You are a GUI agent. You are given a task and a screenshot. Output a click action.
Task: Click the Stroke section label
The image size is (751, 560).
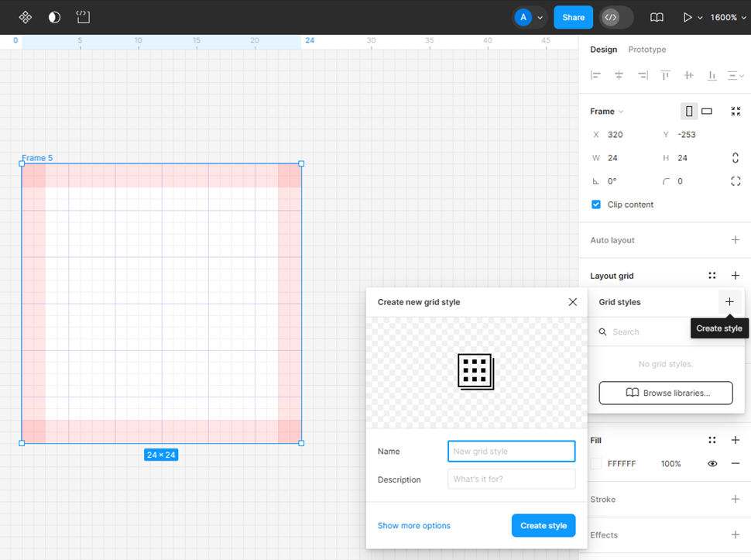pyautogui.click(x=602, y=499)
